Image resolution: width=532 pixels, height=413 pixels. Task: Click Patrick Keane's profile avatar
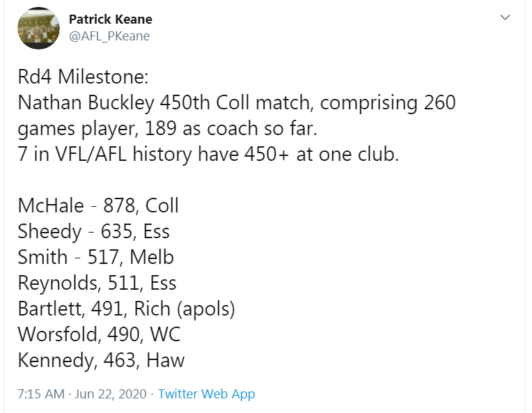click(39, 28)
